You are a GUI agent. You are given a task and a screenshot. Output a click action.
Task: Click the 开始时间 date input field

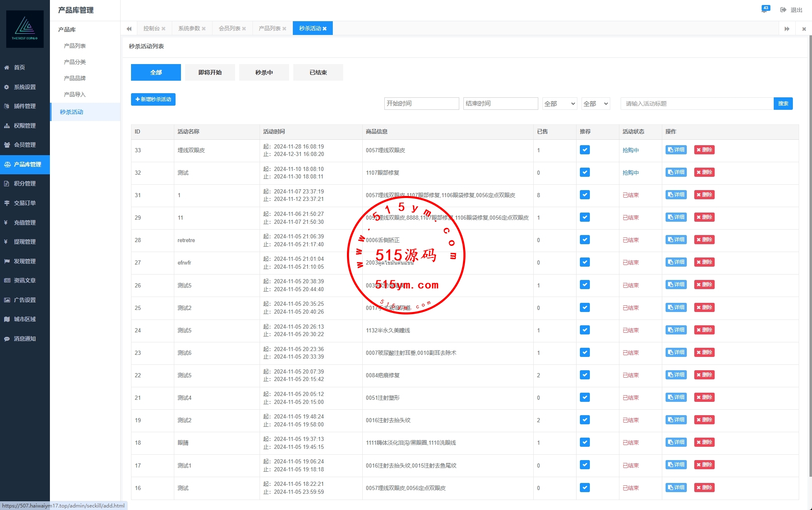point(421,104)
